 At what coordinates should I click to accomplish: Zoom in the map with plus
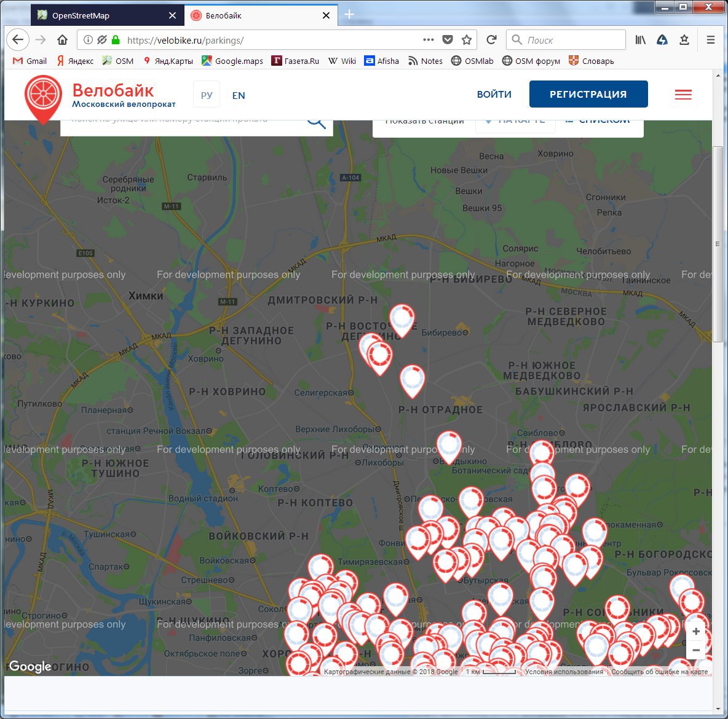coord(696,631)
